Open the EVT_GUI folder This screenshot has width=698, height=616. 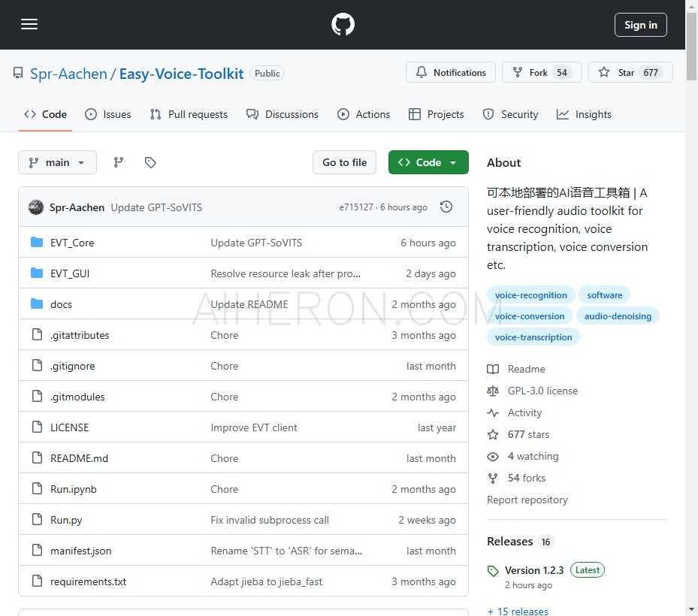(x=70, y=273)
